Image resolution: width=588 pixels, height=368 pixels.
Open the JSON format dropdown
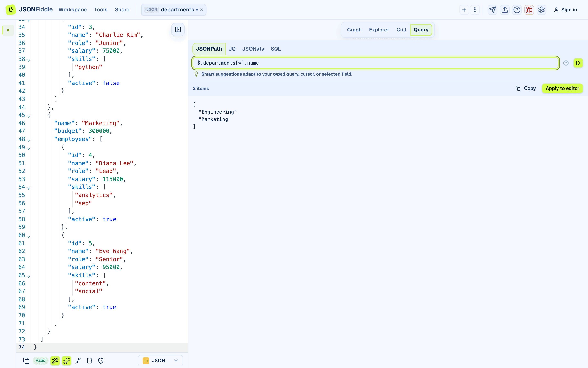(160, 360)
